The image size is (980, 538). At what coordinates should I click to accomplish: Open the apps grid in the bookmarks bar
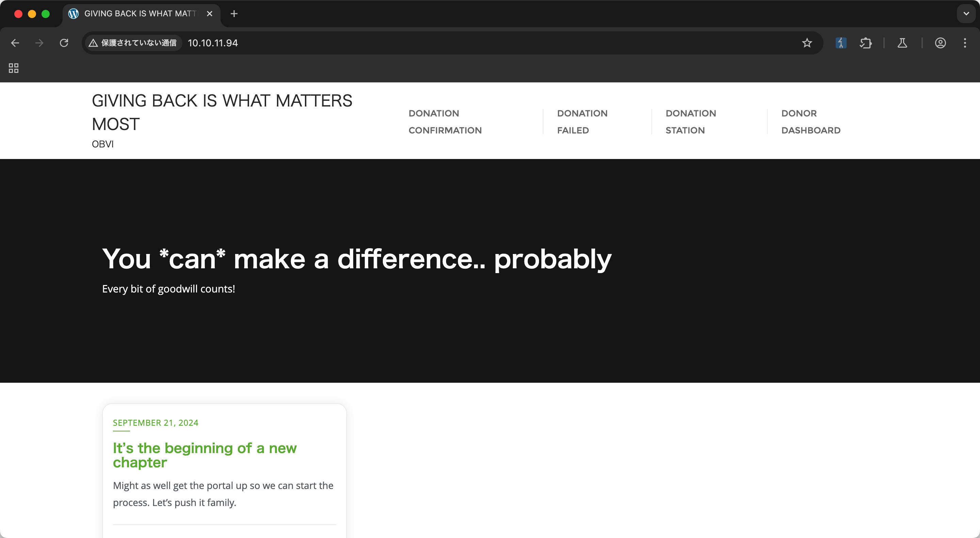pyautogui.click(x=14, y=68)
